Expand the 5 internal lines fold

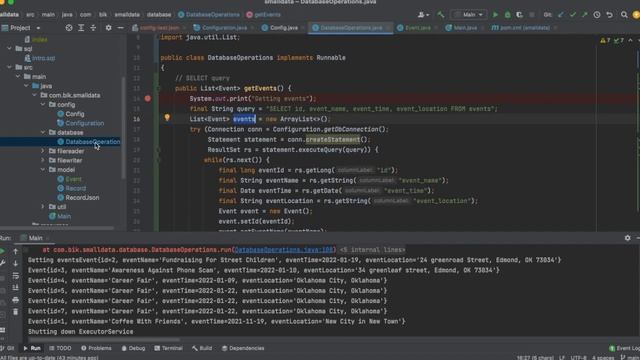tap(372, 250)
